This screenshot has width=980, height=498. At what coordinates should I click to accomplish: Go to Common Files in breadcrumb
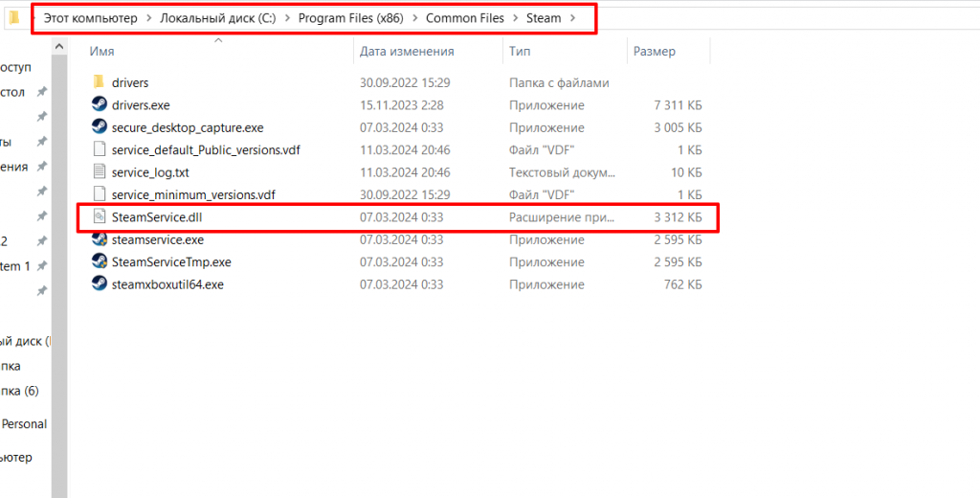[465, 18]
